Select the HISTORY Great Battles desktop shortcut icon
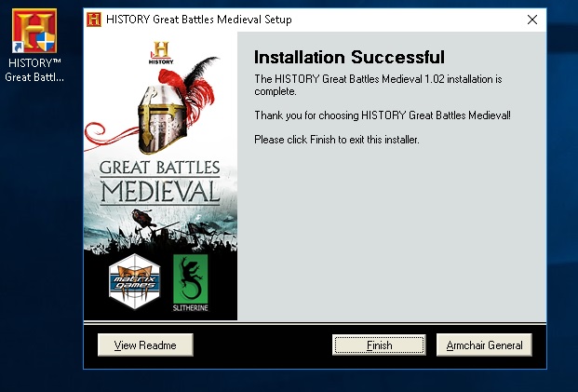Image resolution: width=578 pixels, height=392 pixels. [x=34, y=31]
